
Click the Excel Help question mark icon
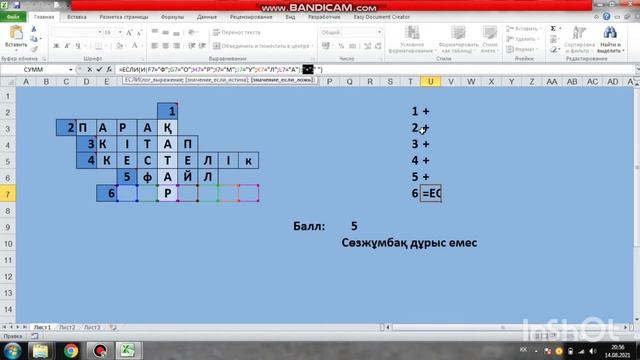[x=607, y=17]
